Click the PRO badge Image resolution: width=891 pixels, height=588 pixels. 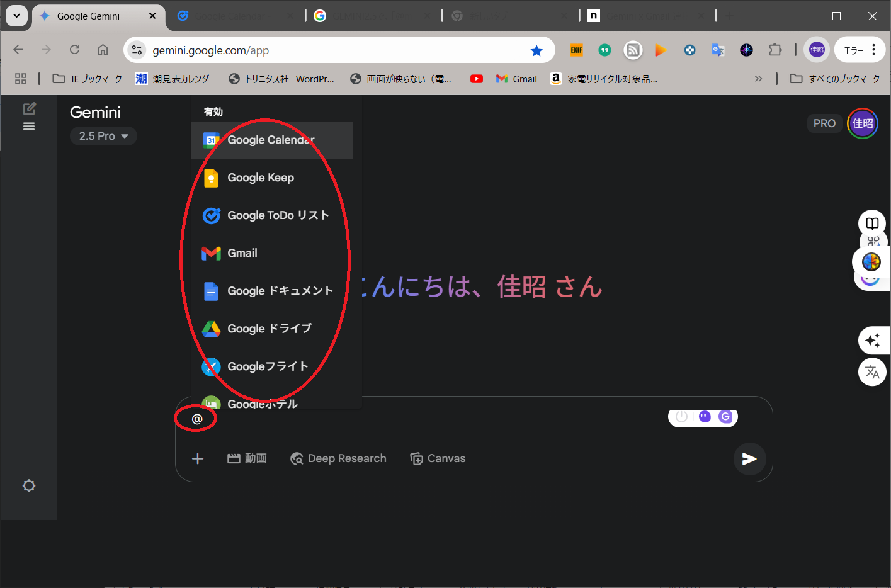(x=824, y=123)
